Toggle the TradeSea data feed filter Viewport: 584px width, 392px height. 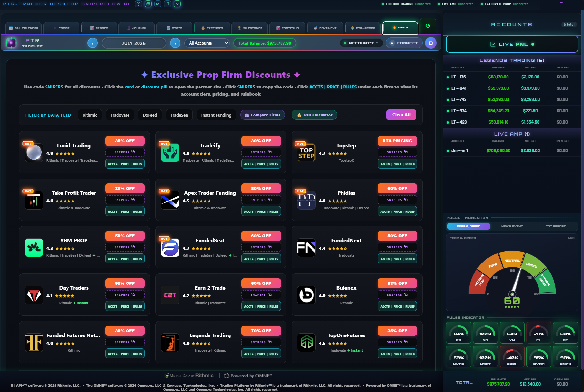click(x=179, y=115)
